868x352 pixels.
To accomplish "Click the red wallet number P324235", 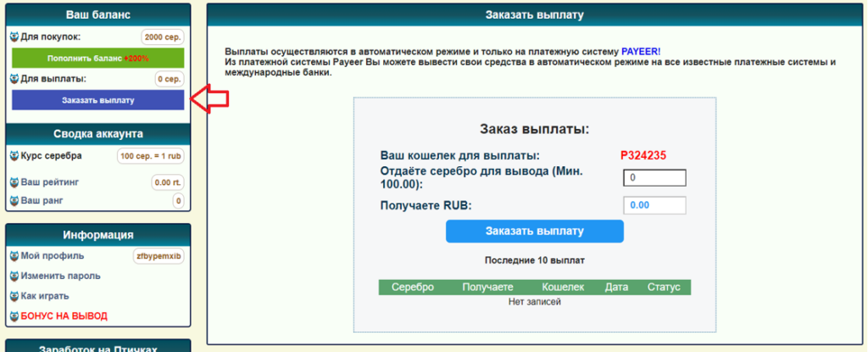I will click(x=643, y=156).
